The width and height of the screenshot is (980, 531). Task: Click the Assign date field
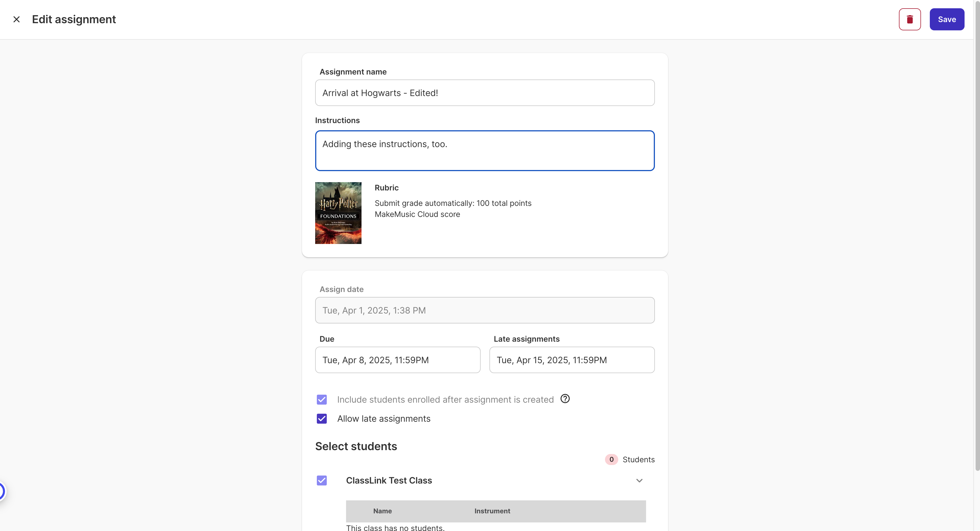click(x=485, y=310)
